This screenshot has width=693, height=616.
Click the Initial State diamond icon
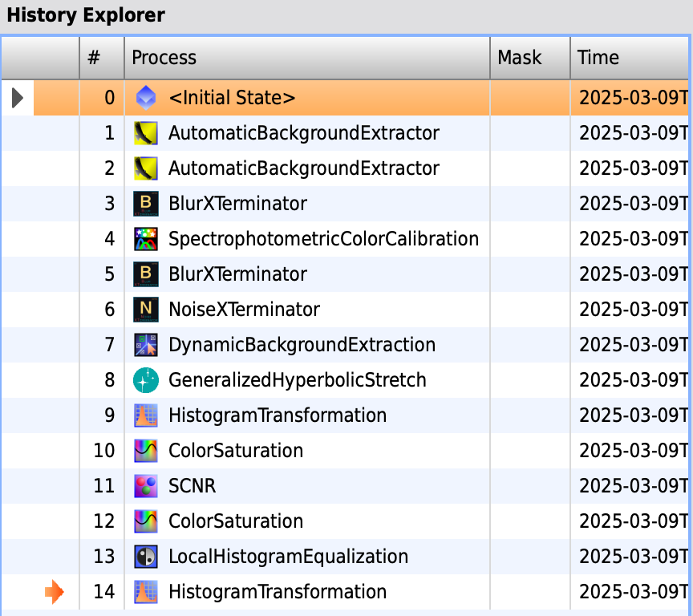click(146, 98)
